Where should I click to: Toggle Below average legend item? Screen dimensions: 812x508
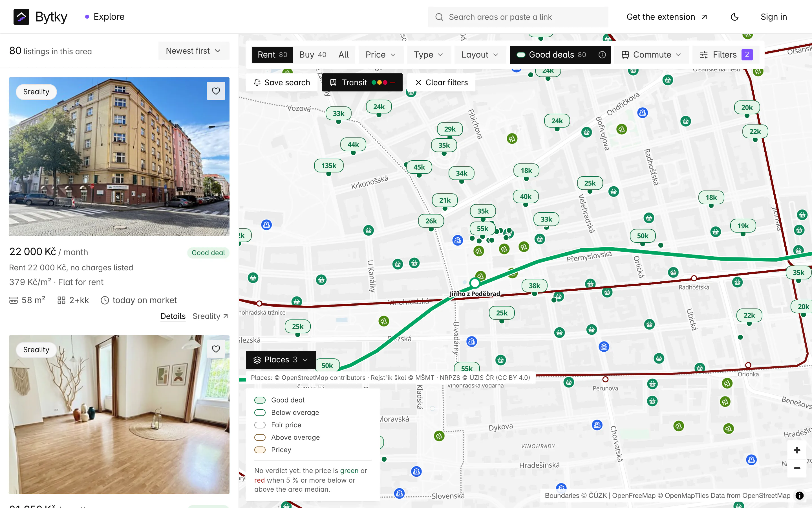pos(286,413)
